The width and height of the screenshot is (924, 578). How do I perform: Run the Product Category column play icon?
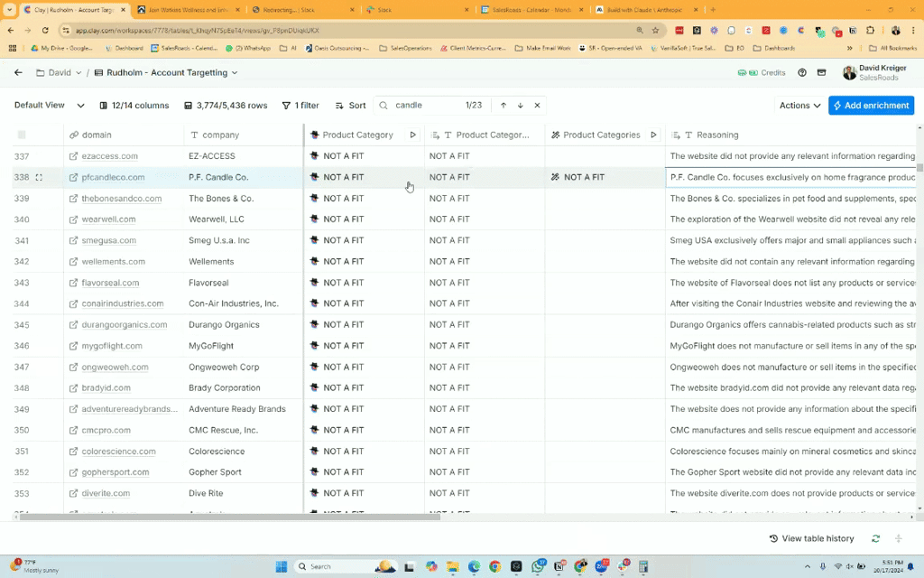coord(413,135)
